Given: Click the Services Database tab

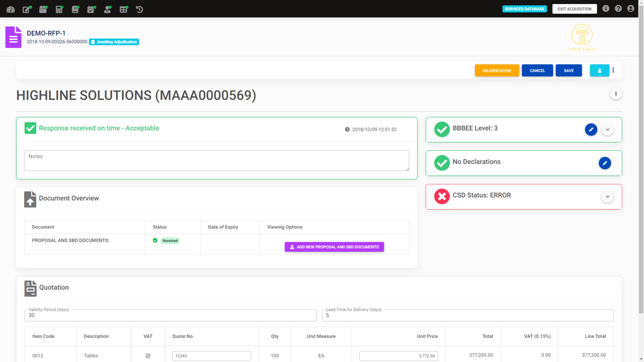Looking at the screenshot, I should 524,9.
